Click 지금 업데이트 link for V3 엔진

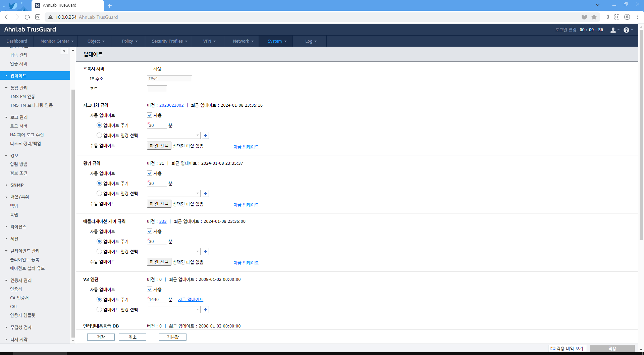(191, 300)
